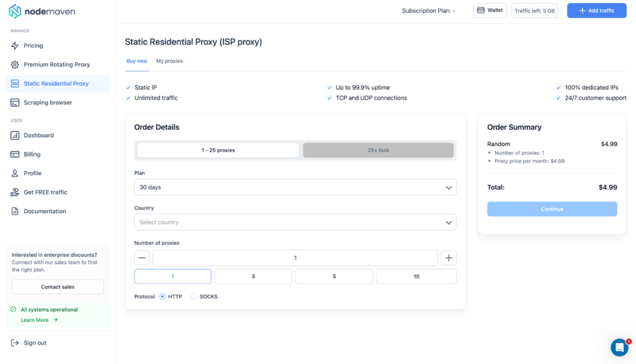The width and height of the screenshot is (636, 364).
Task: Click the Scraping browser terminal icon
Action: [x=15, y=102]
